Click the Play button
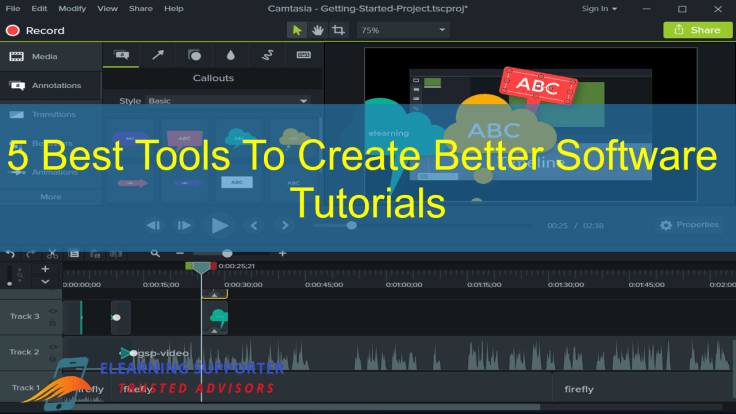Viewport: 736px width, 414px height. (219, 226)
